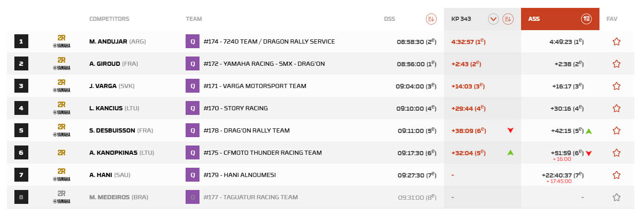Click the 2R logo for A. Kanopkinas

[x=61, y=152]
